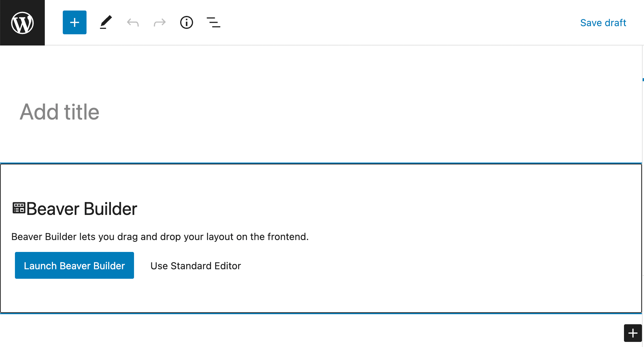644x347 pixels.
Task: Open the document Details info icon
Action: (x=186, y=23)
